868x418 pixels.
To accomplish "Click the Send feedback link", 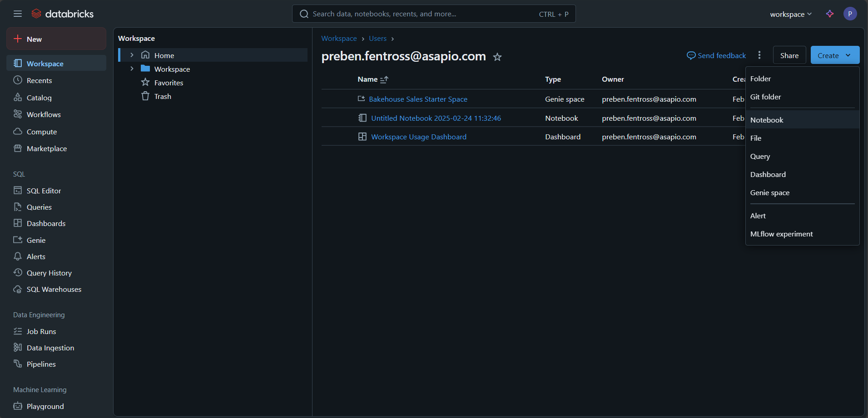I will pyautogui.click(x=716, y=55).
